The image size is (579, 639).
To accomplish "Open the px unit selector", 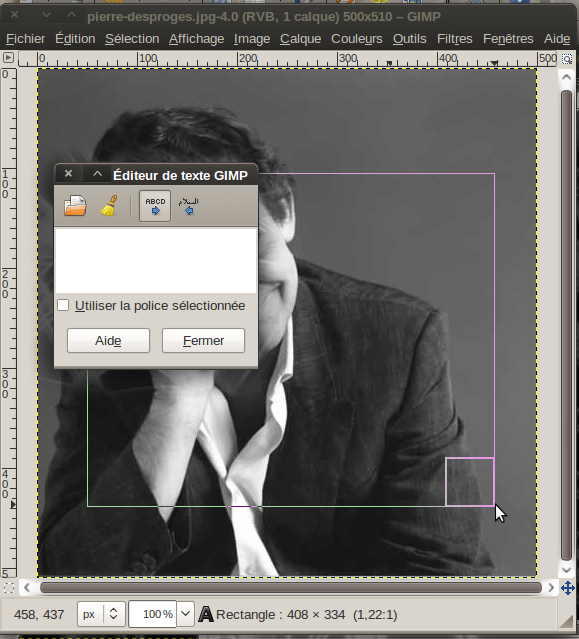I will tap(100, 614).
